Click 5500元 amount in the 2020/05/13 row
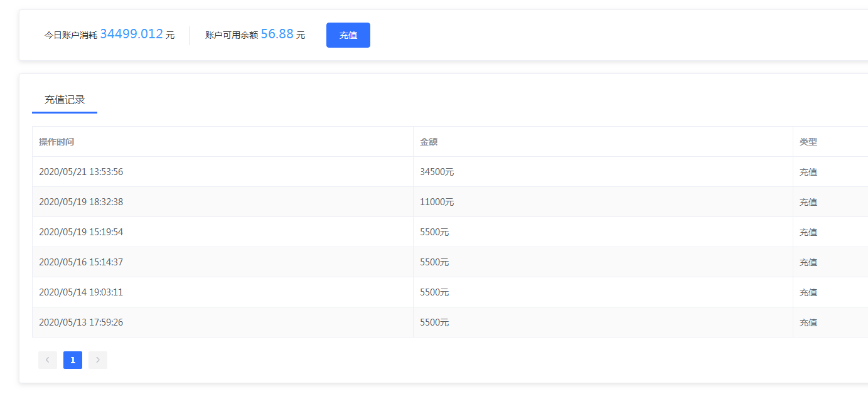Image resolution: width=868 pixels, height=404 pixels. [x=434, y=322]
